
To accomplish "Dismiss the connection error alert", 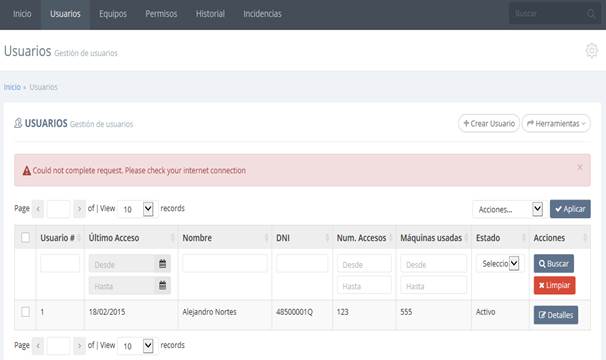I will (580, 167).
